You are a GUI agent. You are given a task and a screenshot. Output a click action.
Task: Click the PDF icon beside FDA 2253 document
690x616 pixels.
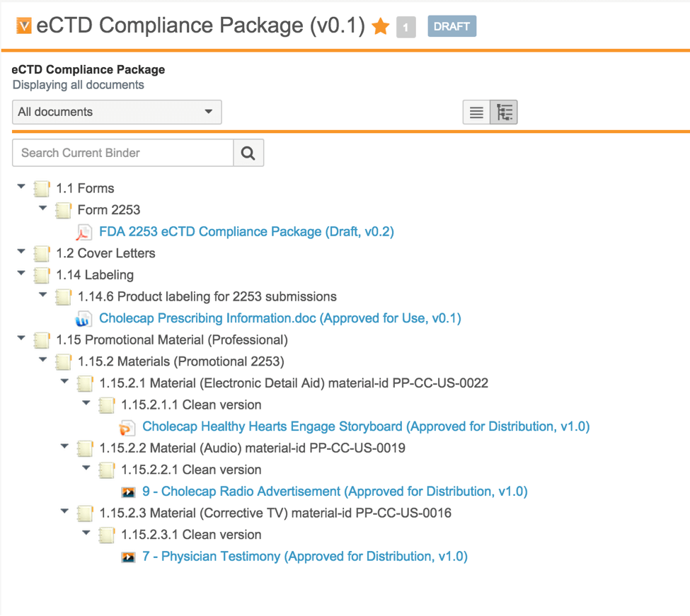(x=84, y=232)
